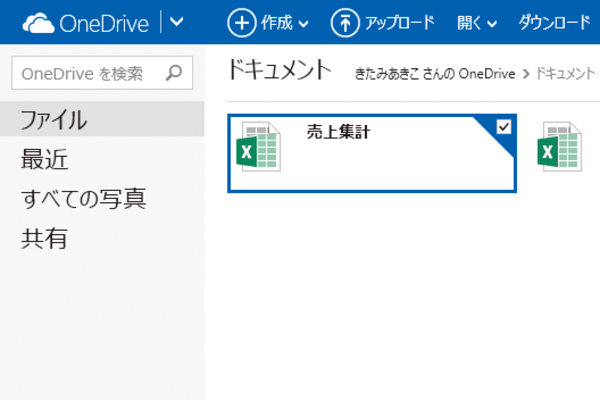Expand the 作成 menu arrow

tap(303, 25)
